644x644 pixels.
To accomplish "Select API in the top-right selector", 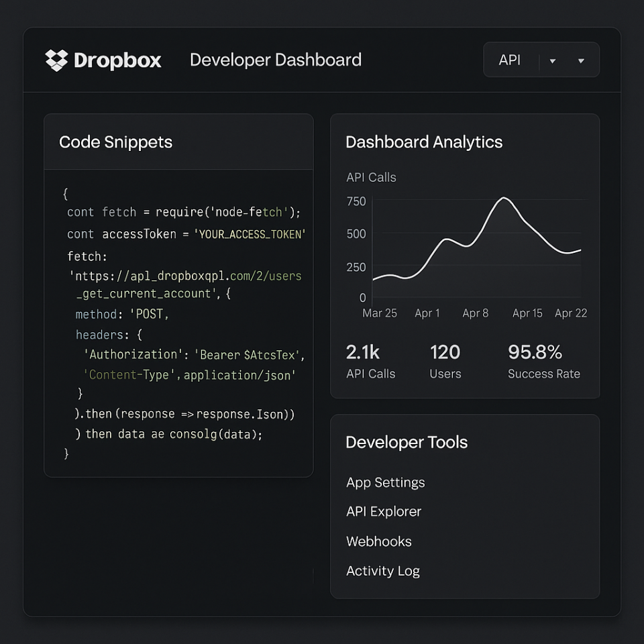I will pos(510,60).
